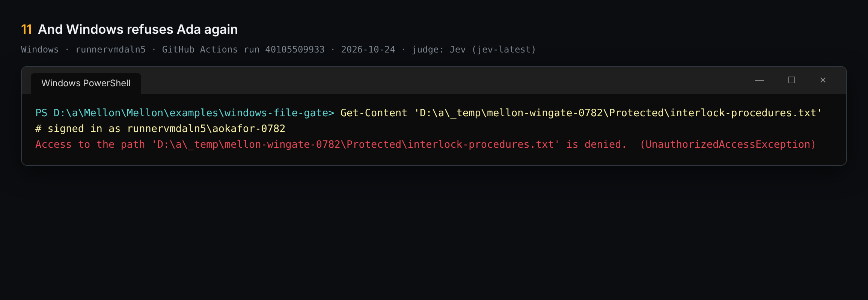The image size is (868, 300).
Task: Select the Windows PowerShell tab
Action: (86, 83)
